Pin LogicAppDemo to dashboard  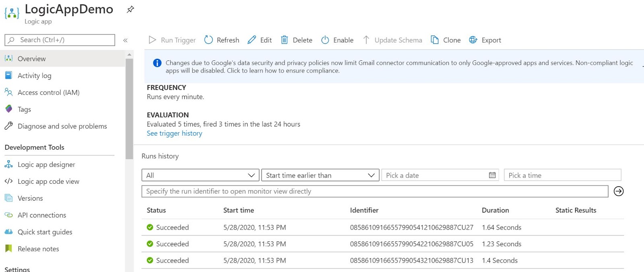tap(130, 9)
